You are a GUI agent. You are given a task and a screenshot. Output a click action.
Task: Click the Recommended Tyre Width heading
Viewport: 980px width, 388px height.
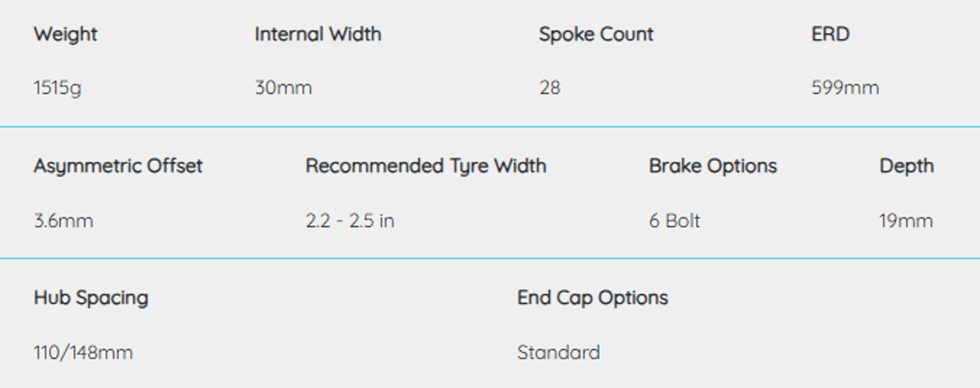pyautogui.click(x=426, y=166)
